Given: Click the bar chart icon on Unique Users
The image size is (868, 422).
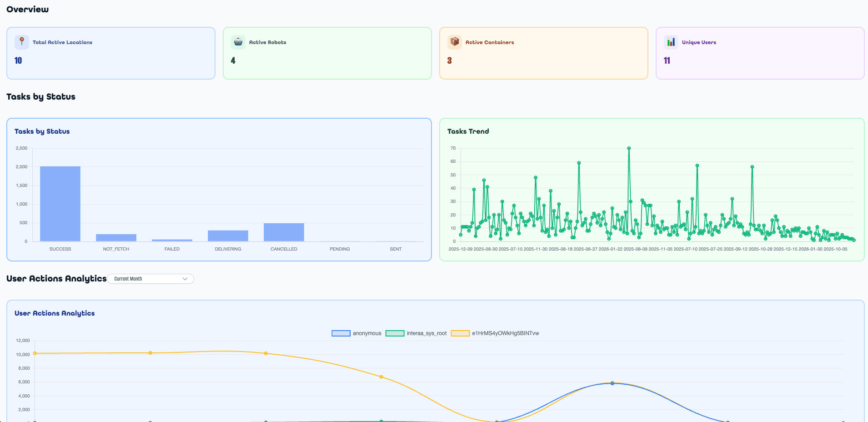Looking at the screenshot, I should 671,42.
